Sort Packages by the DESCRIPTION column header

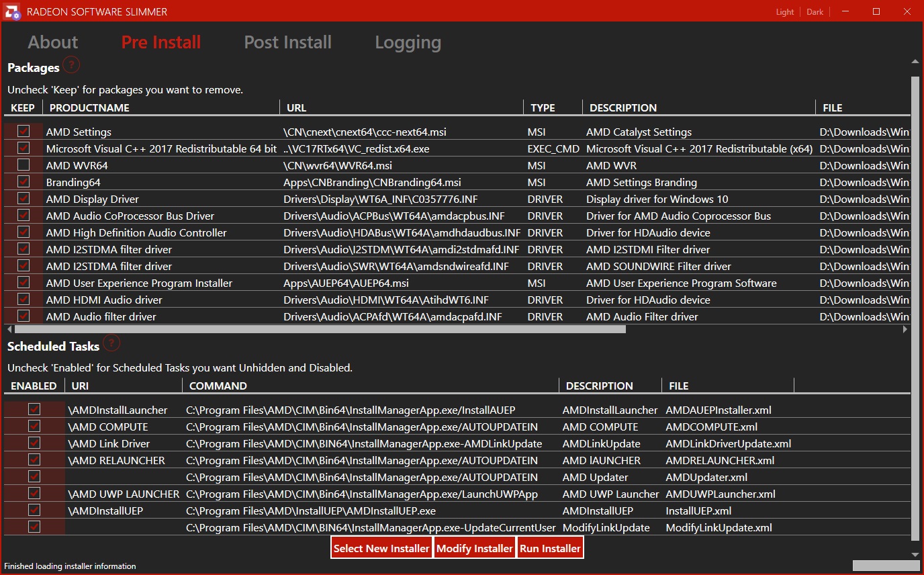coord(698,107)
